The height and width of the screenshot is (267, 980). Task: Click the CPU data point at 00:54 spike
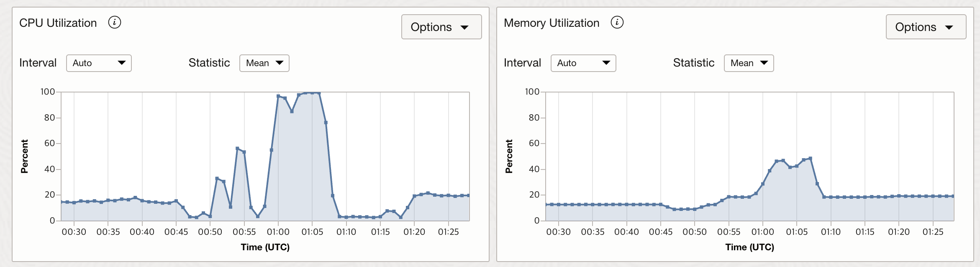pos(237,149)
